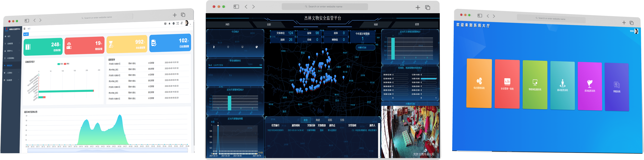The height and width of the screenshot is (160, 644).
Task: Collapse the sidebar with the hamburger icon
Action: pyautogui.click(x=25, y=29)
